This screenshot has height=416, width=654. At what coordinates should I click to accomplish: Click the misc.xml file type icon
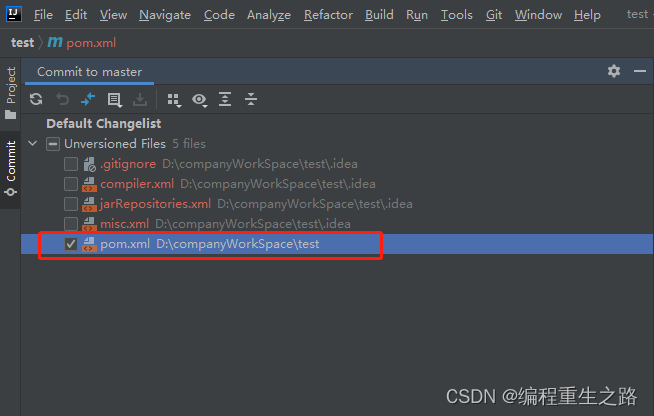point(89,224)
